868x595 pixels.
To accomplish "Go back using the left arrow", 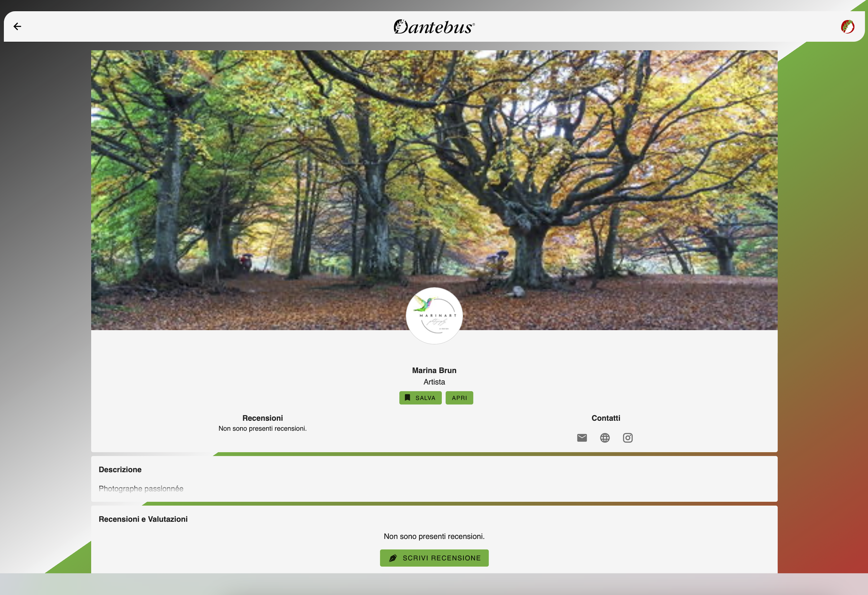I will [17, 27].
